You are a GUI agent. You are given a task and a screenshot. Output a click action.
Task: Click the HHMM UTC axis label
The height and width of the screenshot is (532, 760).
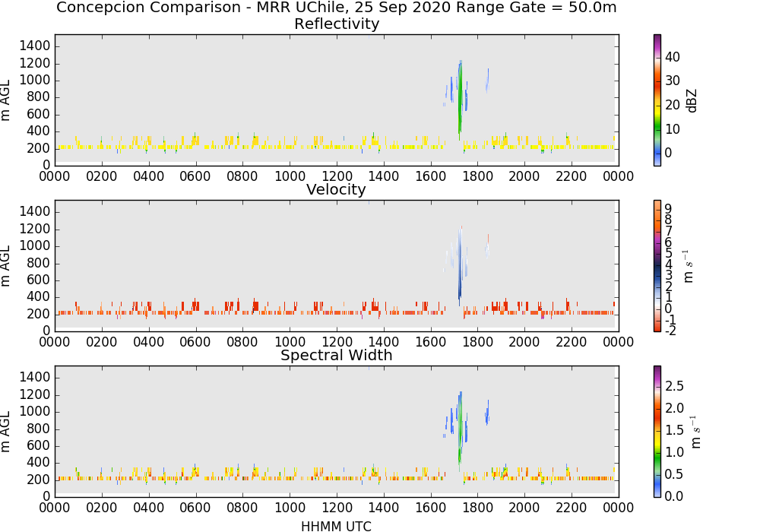coord(336,526)
